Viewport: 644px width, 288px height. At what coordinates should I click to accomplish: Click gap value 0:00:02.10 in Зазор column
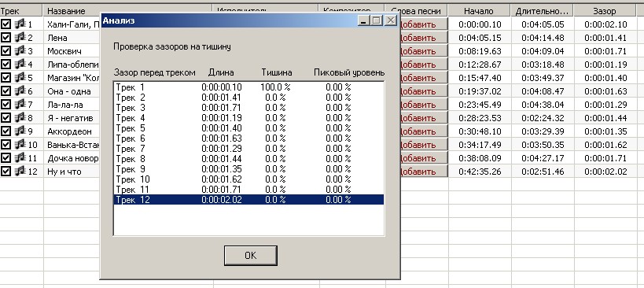click(605, 24)
